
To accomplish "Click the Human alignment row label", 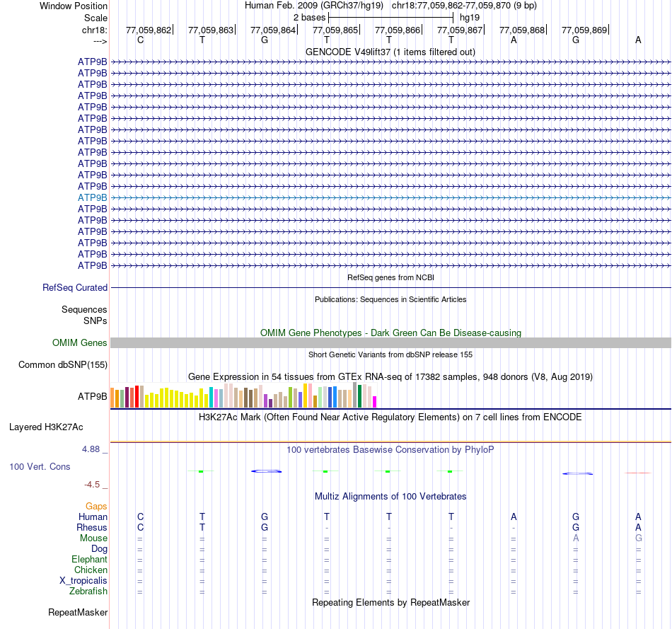I will pyautogui.click(x=93, y=517).
